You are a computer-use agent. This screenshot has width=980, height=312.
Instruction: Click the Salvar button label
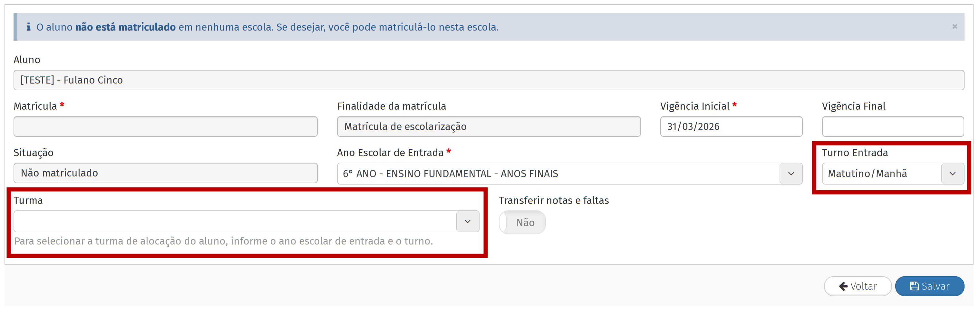[x=935, y=286]
